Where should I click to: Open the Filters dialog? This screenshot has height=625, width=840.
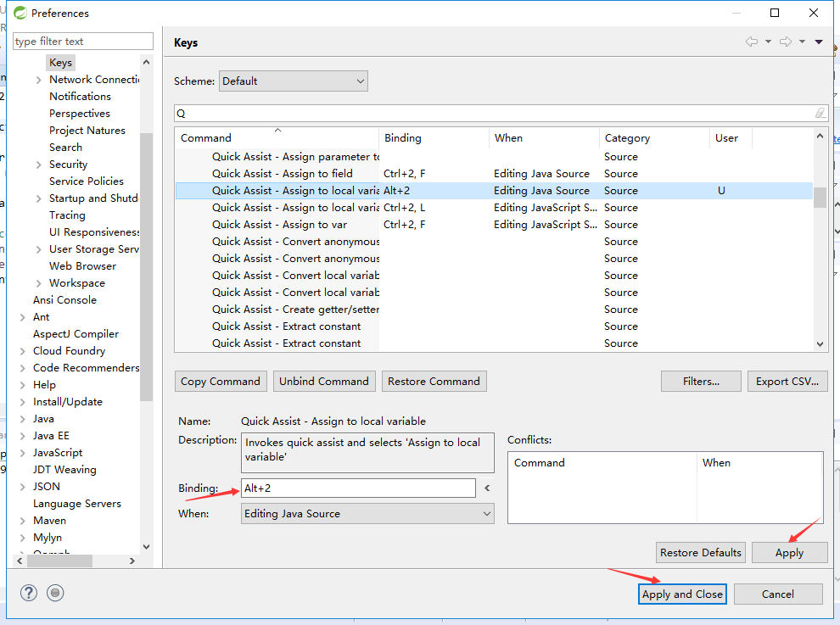pos(700,381)
